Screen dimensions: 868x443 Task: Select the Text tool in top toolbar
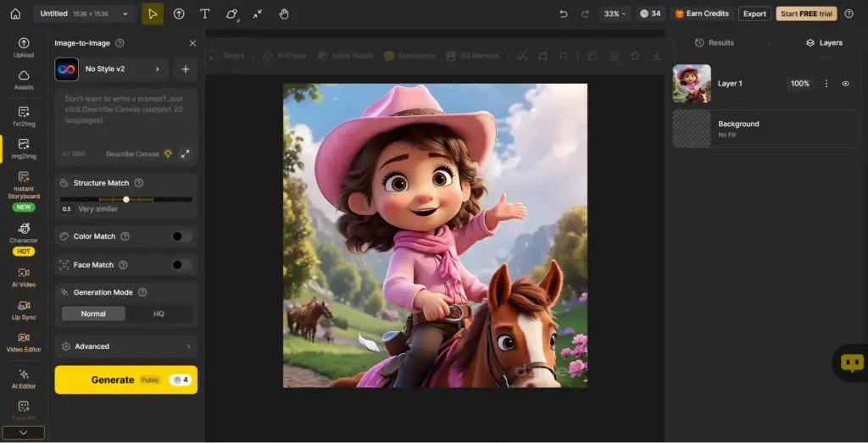coord(204,14)
